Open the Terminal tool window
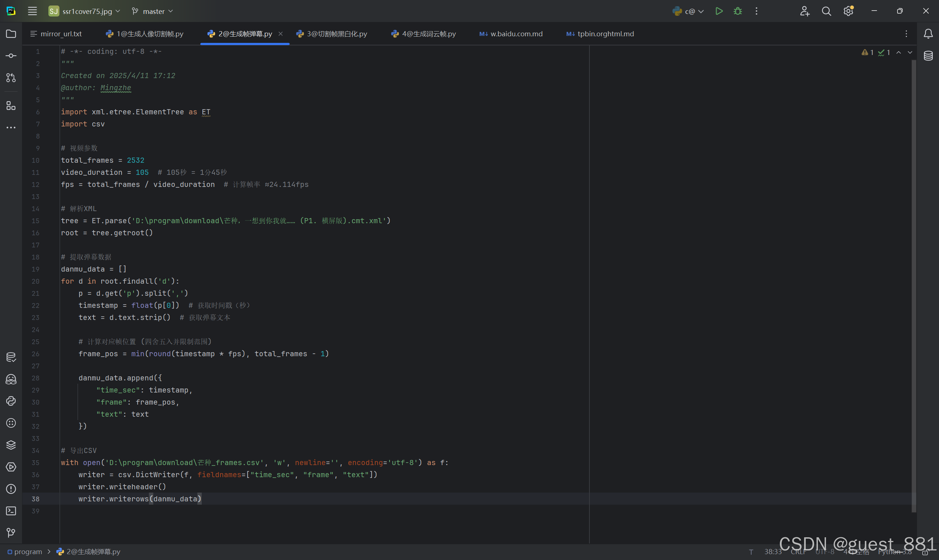The image size is (939, 560). (11, 511)
